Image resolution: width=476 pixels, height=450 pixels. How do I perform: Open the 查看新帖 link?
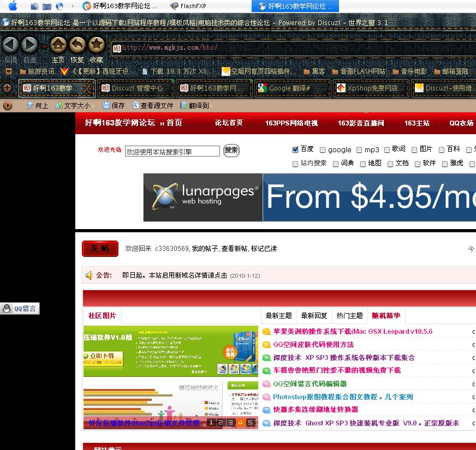[234, 249]
